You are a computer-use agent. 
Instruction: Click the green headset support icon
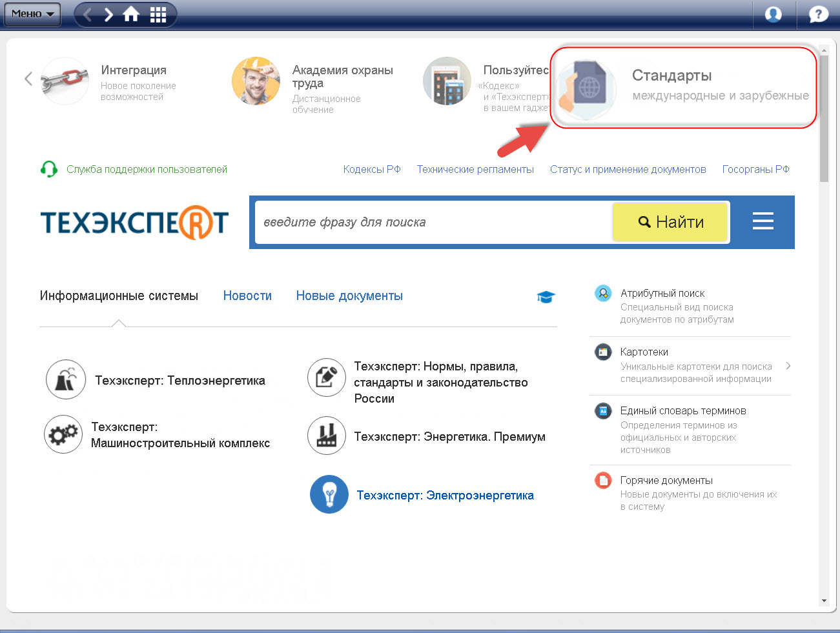pyautogui.click(x=49, y=169)
